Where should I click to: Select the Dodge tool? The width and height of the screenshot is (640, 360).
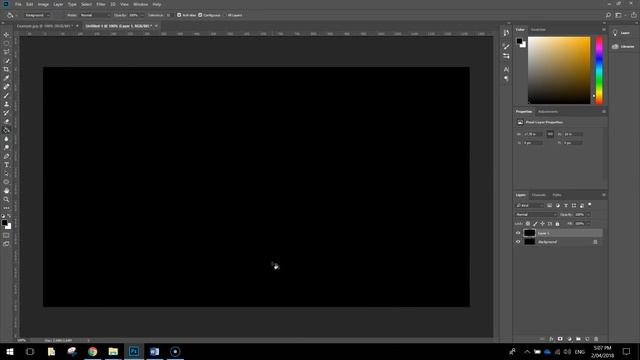(x=6, y=147)
